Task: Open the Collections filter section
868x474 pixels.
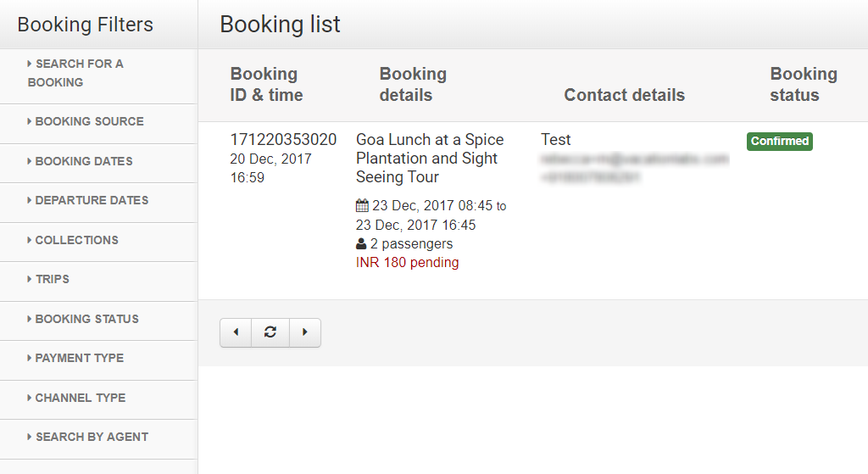Action: pos(76,240)
